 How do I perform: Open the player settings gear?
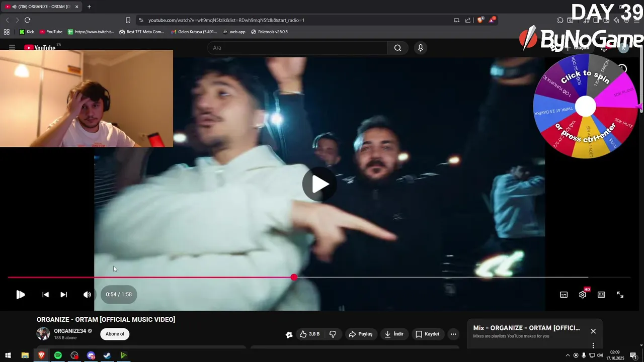(x=583, y=295)
